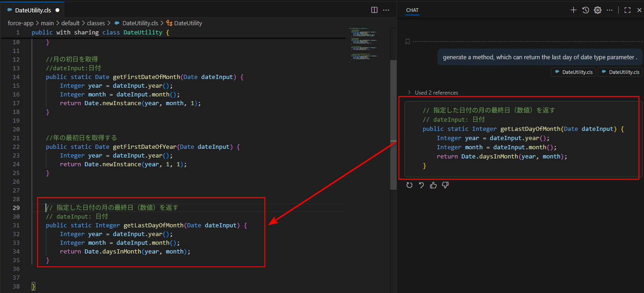Start a new chat with plus icon

point(573,10)
